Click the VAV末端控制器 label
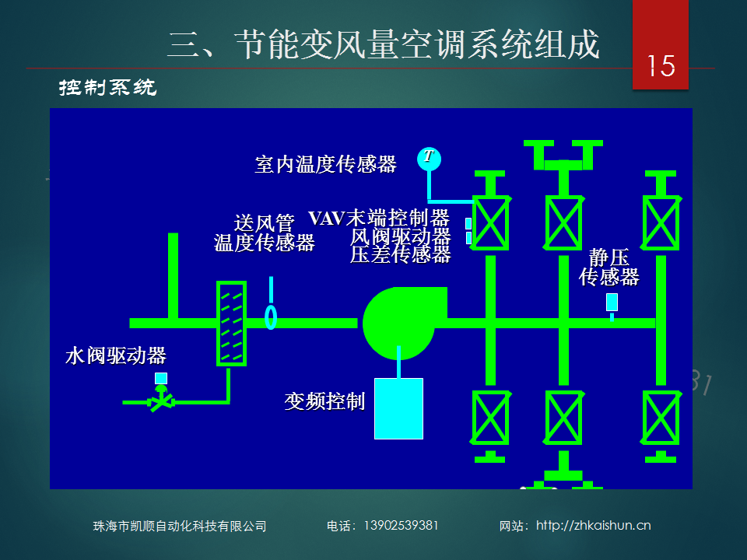Screen dimensions: 747x560 pyautogui.click(x=379, y=218)
